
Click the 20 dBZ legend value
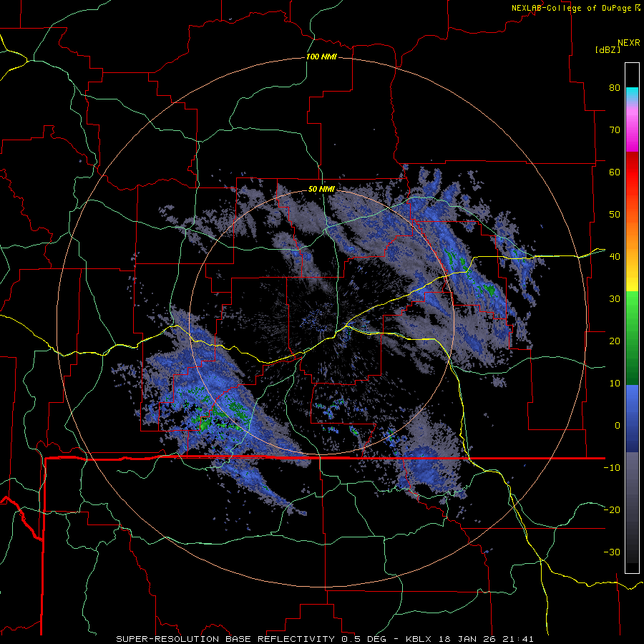point(615,341)
